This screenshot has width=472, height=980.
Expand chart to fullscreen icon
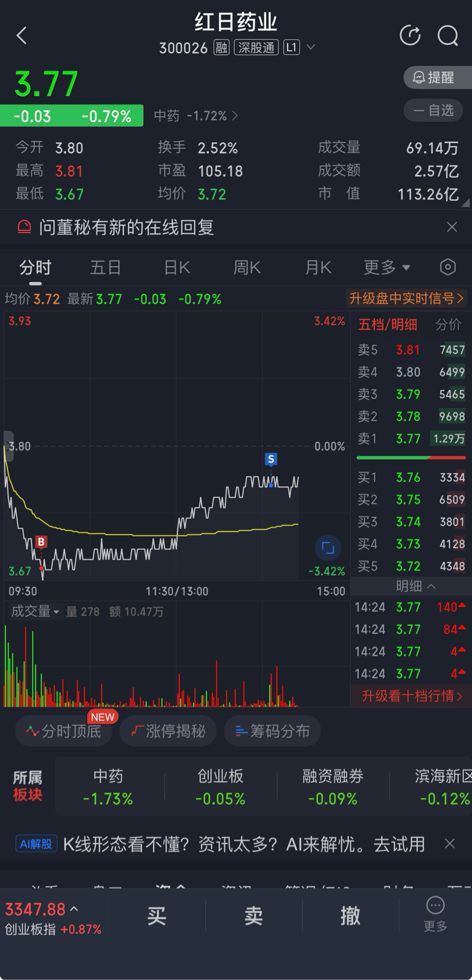(x=328, y=547)
